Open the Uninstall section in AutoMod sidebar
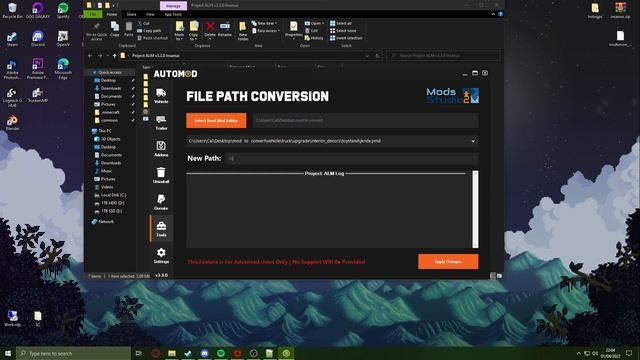This screenshot has height=360, width=640. point(161,176)
